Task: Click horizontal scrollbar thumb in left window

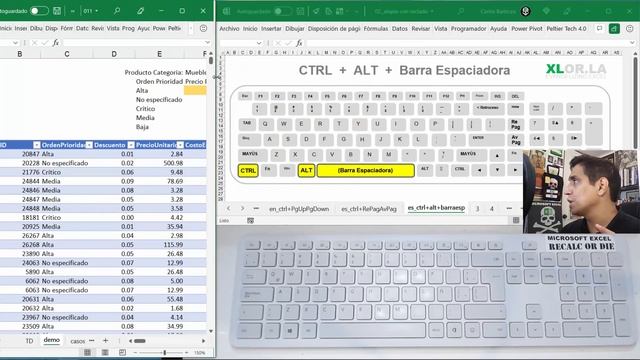Action: 140,341
